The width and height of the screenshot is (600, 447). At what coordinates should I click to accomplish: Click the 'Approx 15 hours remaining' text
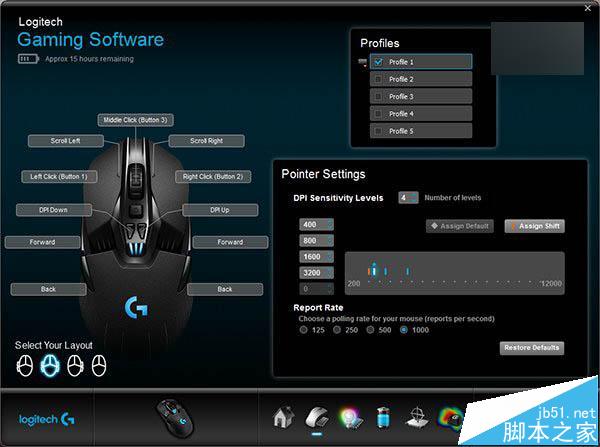point(90,59)
